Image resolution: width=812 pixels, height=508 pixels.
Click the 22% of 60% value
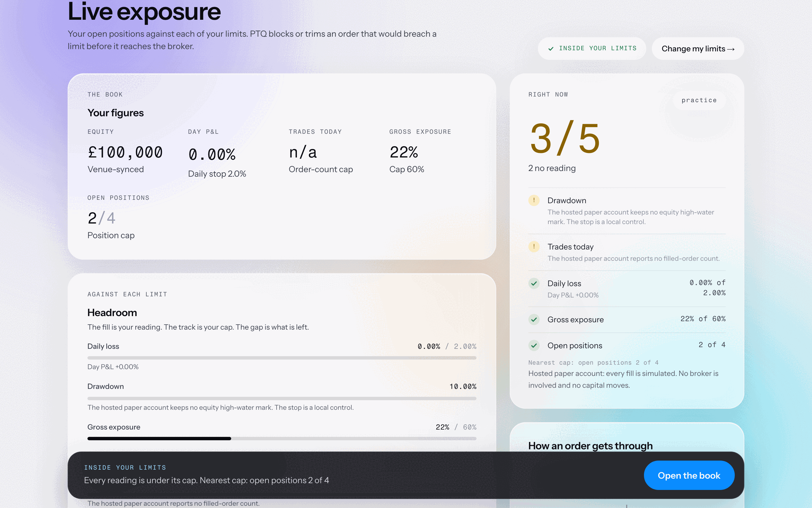pos(703,319)
